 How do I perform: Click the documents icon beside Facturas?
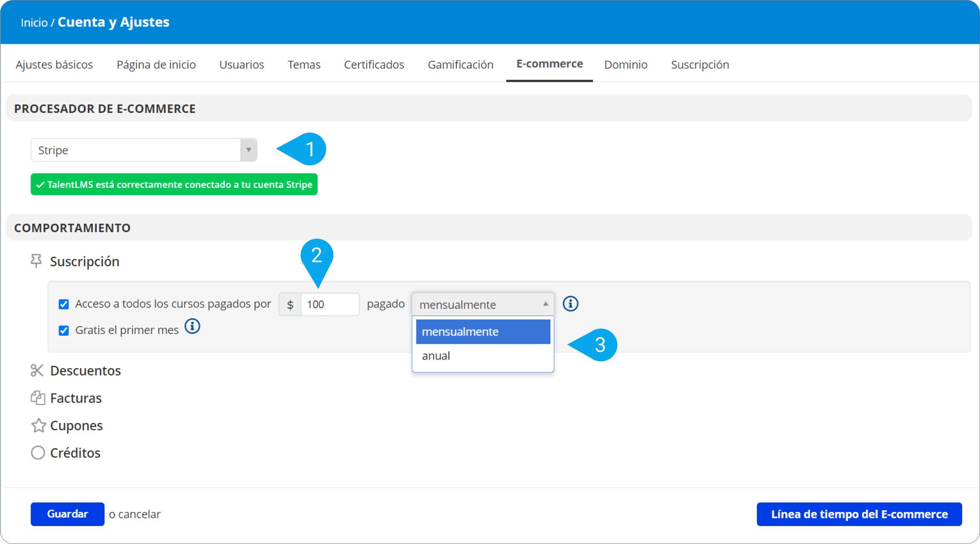pyautogui.click(x=38, y=398)
